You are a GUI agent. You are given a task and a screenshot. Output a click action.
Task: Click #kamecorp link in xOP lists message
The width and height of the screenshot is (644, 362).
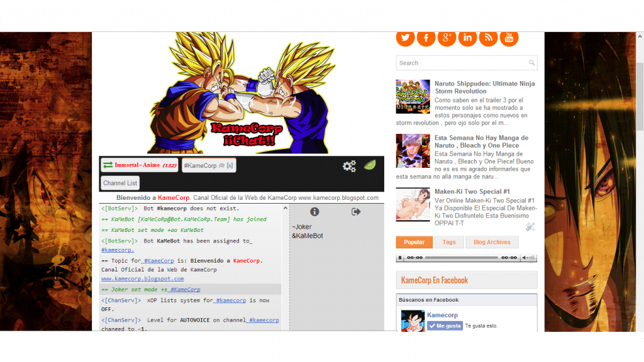(230, 300)
